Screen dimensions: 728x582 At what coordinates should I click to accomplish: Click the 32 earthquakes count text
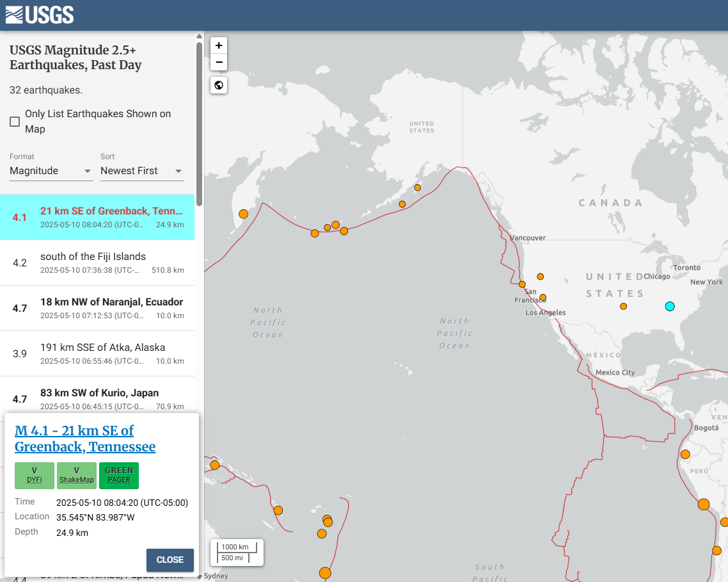coord(46,90)
